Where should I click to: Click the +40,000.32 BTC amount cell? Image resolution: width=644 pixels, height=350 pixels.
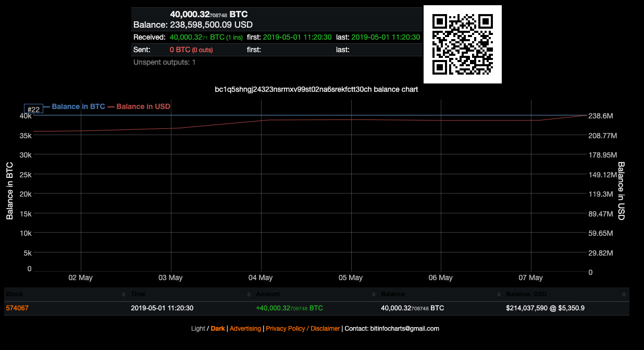tap(289, 308)
